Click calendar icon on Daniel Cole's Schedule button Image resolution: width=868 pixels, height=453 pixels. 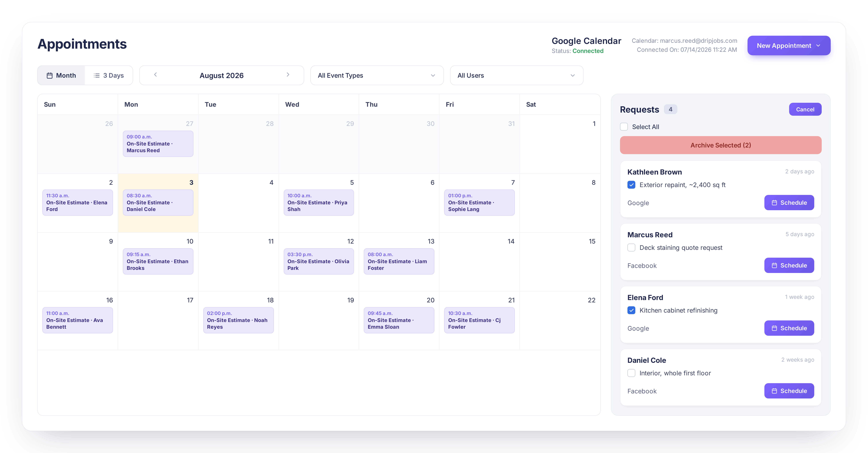(774, 391)
